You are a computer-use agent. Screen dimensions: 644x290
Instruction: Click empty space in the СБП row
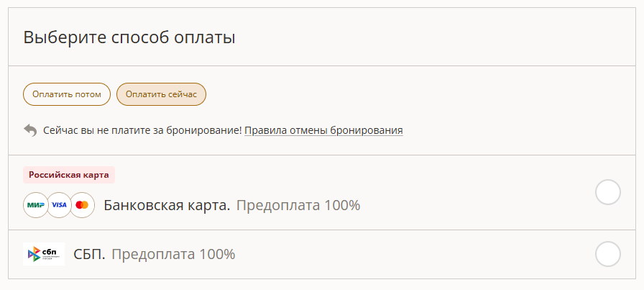(417, 254)
